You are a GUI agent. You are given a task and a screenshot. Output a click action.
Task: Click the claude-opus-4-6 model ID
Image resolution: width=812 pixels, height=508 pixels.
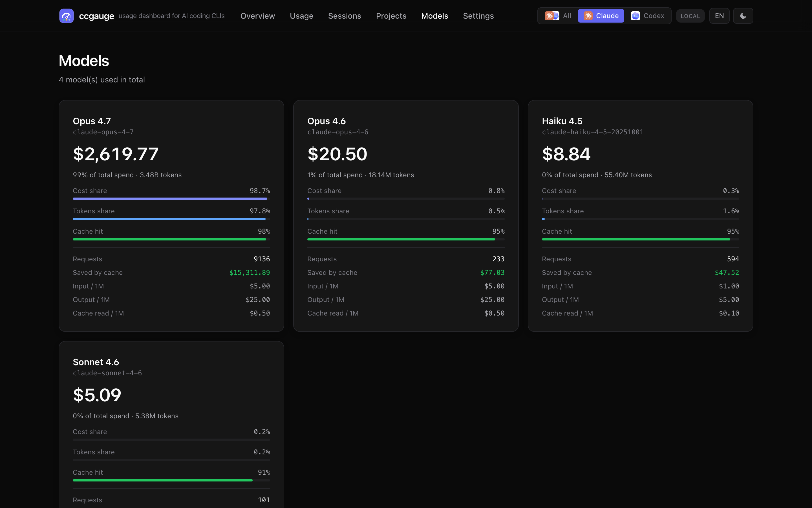338,132
